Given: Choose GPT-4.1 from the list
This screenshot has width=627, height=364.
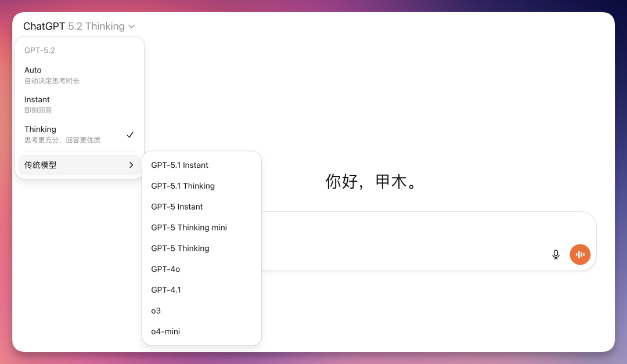Looking at the screenshot, I should click(x=166, y=290).
